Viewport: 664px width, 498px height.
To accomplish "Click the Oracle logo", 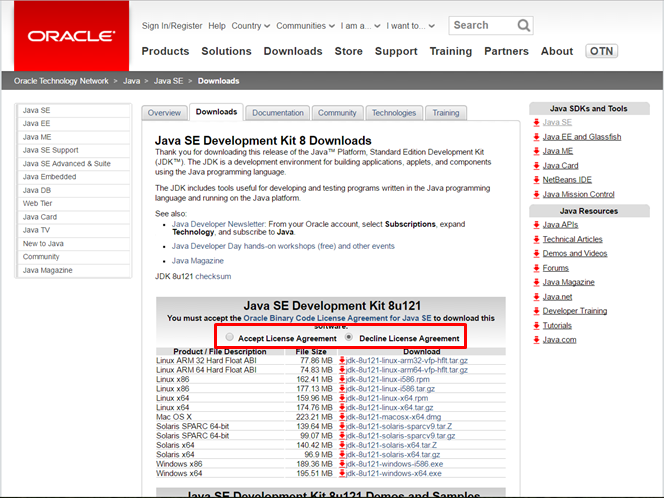I will [71, 36].
